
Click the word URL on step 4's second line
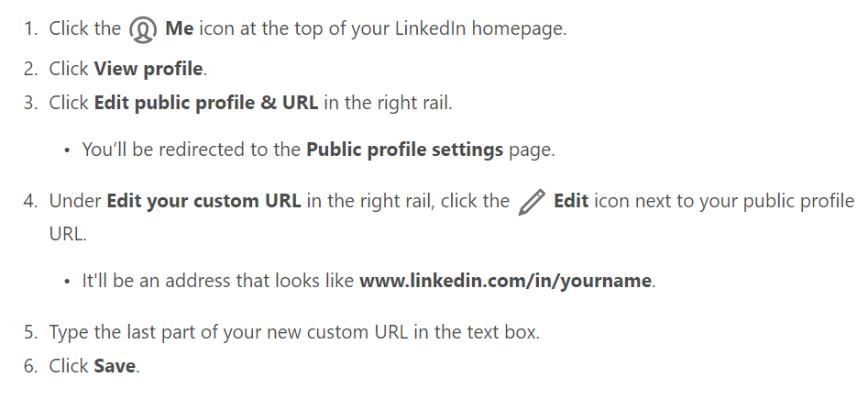(x=66, y=234)
